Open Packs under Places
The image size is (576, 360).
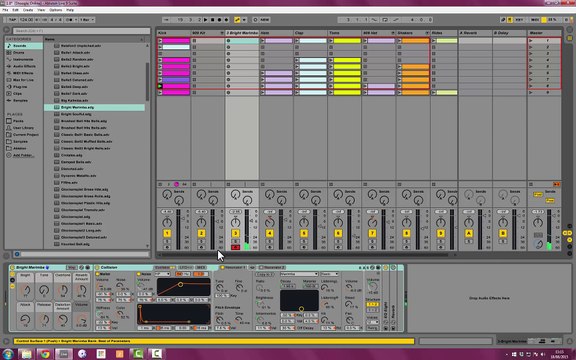18,121
